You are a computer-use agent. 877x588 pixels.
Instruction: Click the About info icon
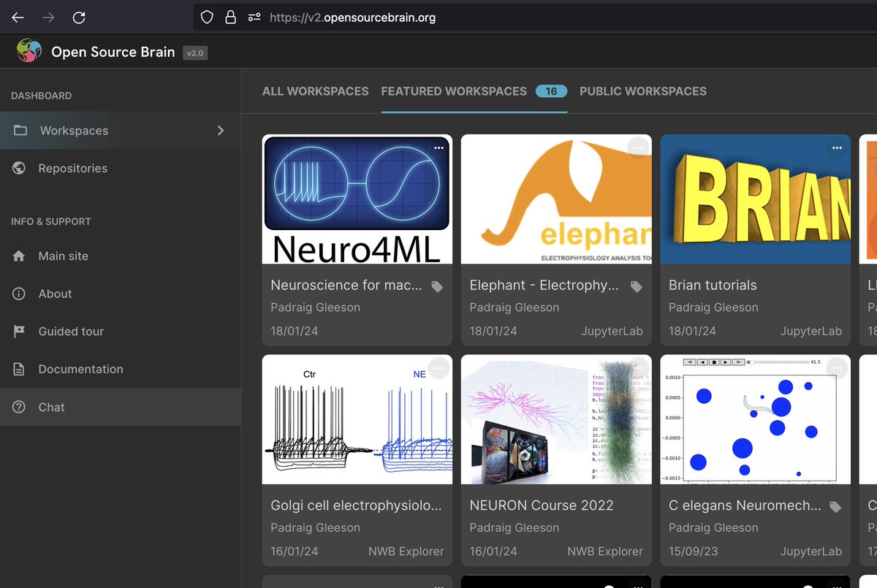point(19,294)
